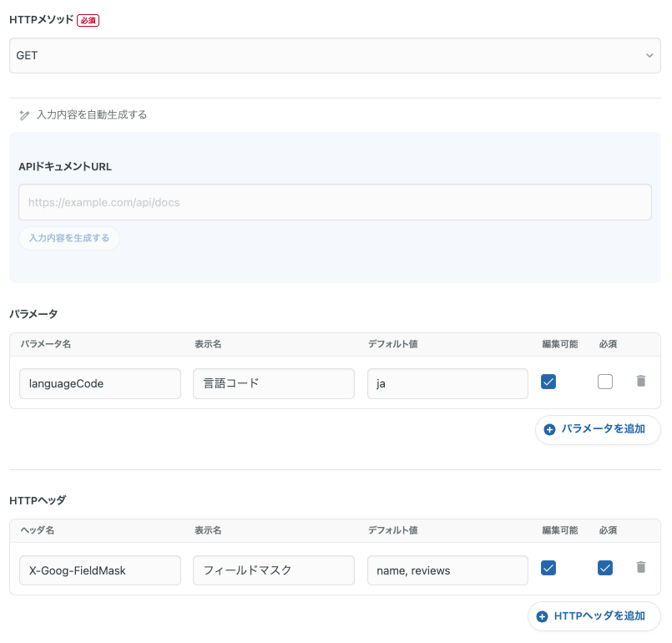
Task: Click the default value field containing ja
Action: 447,383
